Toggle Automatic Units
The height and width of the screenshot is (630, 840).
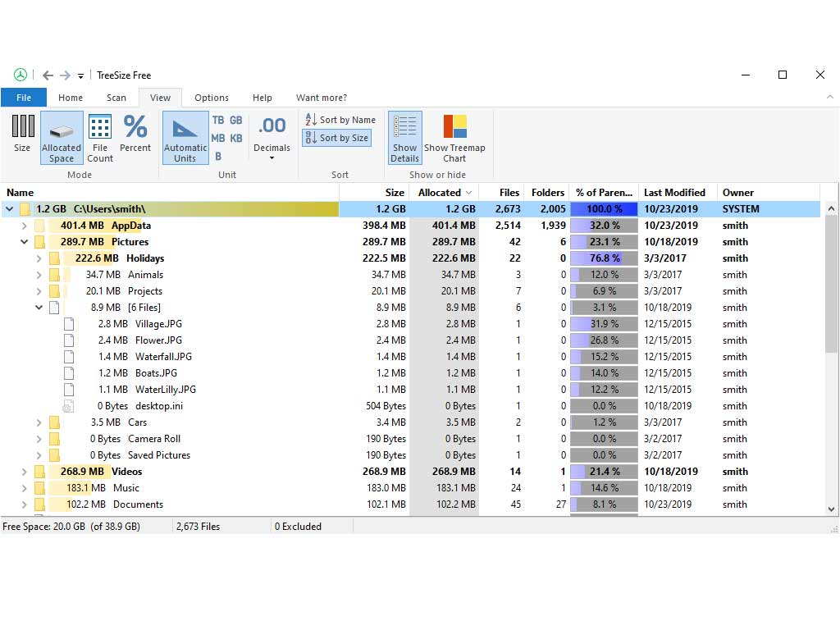tap(185, 137)
